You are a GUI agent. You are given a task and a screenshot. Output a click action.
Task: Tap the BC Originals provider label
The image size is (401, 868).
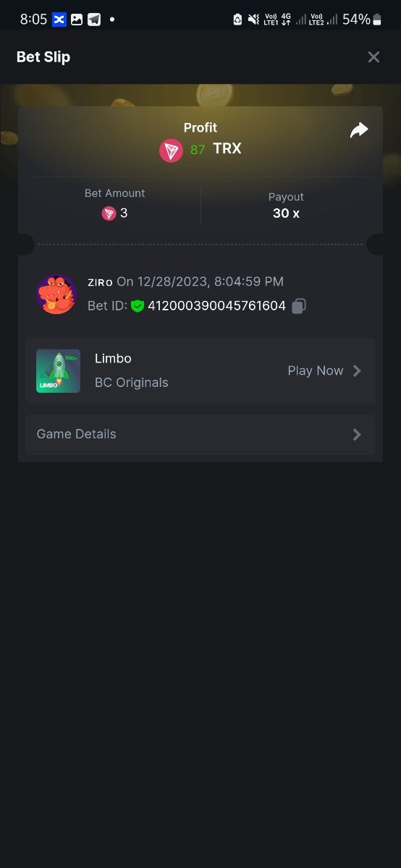pyautogui.click(x=132, y=383)
